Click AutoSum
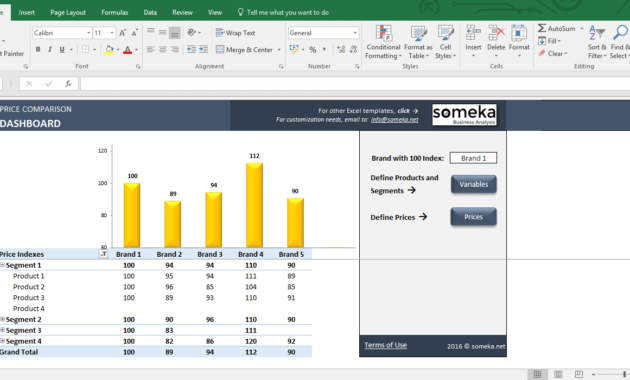 click(557, 29)
